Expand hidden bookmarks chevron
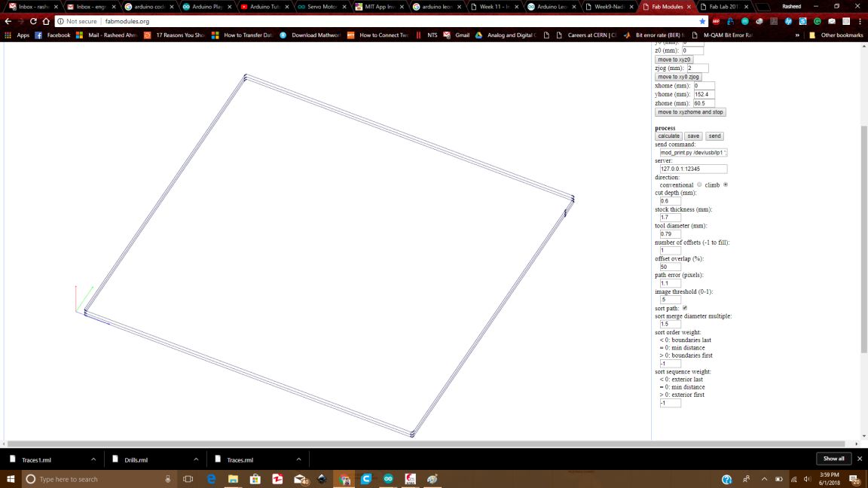Viewport: 868px width, 488px height. tap(797, 35)
